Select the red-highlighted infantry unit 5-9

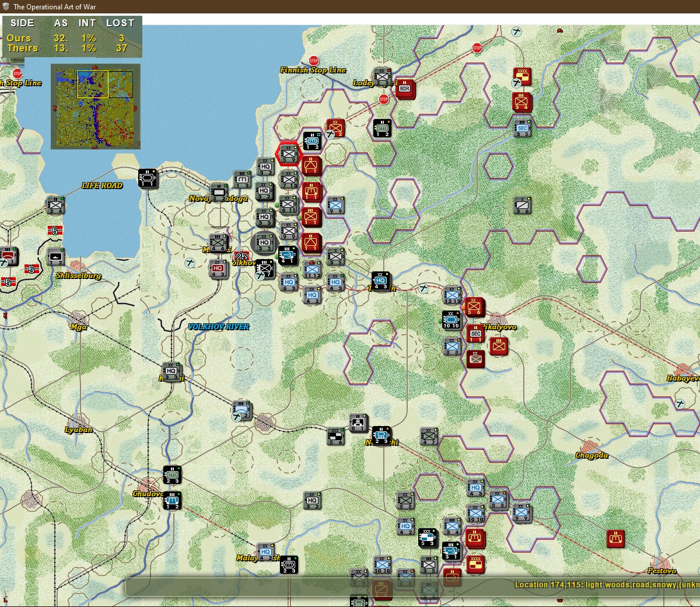(x=289, y=154)
